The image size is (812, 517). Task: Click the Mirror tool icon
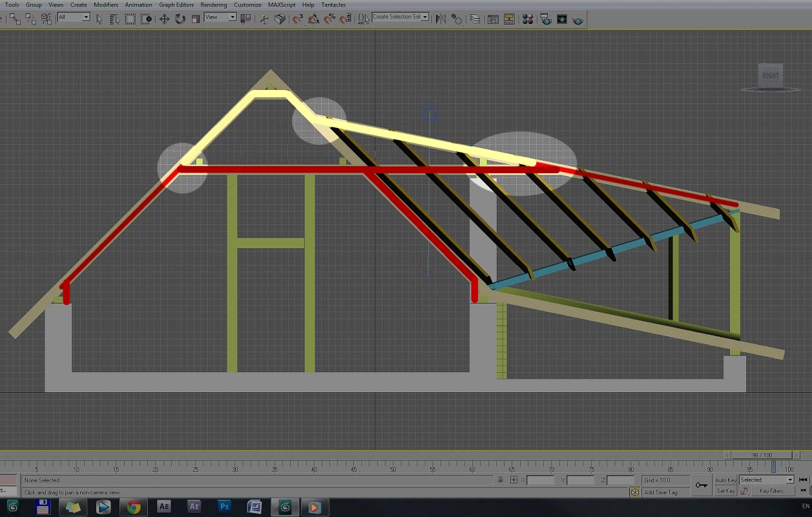point(441,19)
